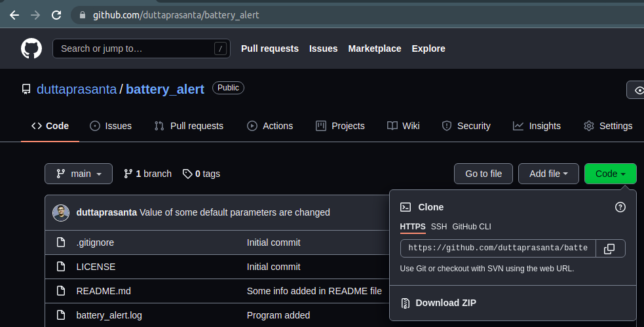
Task: Click duttaprasanta avatar in commit row
Action: point(61,213)
